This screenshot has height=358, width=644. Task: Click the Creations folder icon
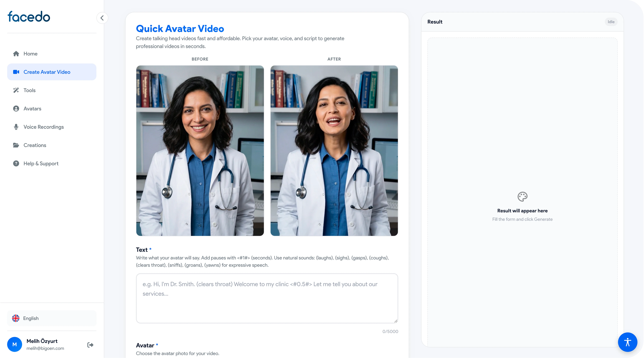tap(16, 145)
